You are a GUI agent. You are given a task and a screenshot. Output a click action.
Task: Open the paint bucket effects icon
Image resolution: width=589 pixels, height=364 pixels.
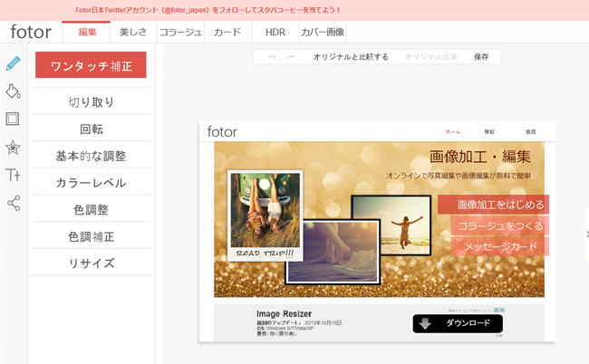(x=14, y=91)
